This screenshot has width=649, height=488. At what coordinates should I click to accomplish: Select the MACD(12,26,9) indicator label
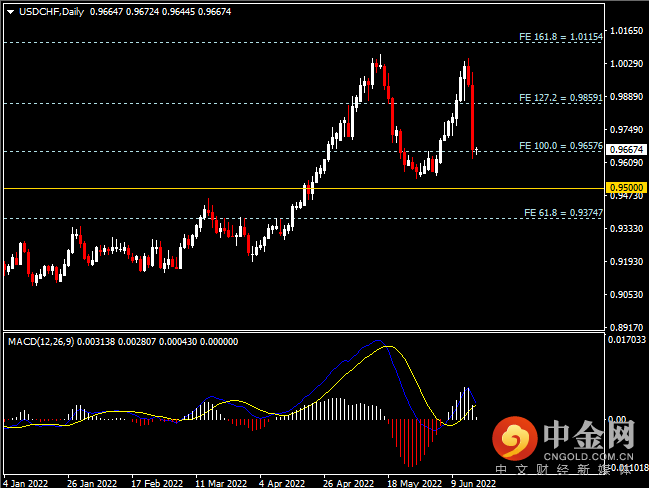(41, 342)
